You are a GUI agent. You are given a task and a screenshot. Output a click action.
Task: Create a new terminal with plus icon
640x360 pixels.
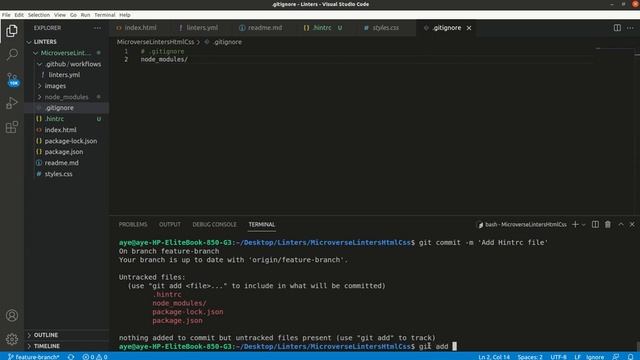click(575, 224)
